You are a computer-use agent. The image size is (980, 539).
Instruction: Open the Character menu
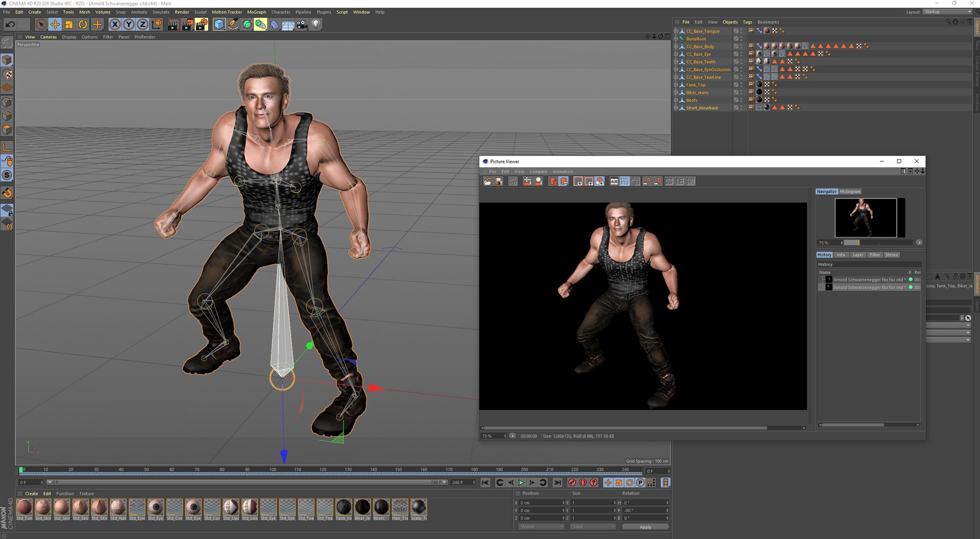point(281,12)
